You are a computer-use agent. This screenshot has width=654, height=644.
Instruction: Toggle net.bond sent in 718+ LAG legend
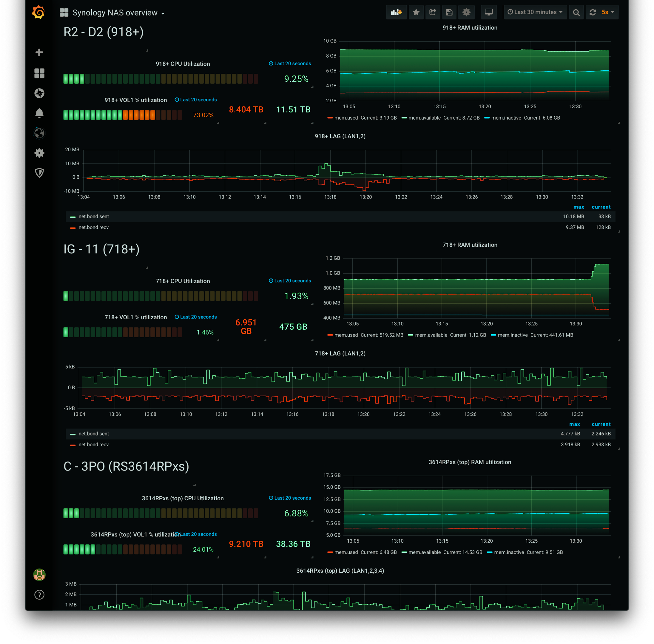[94, 434]
